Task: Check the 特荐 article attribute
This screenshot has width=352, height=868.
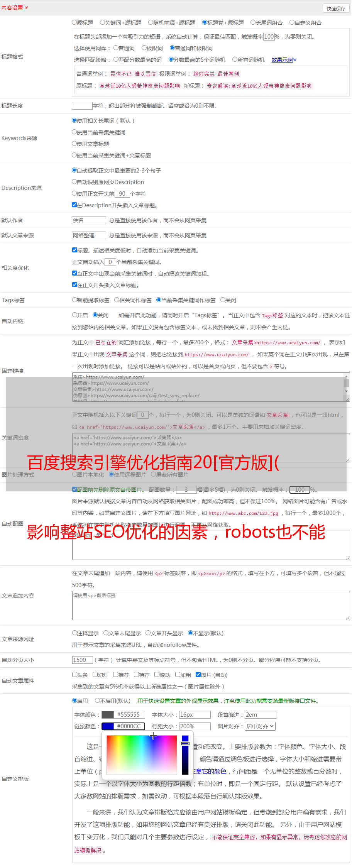Action: (137, 675)
